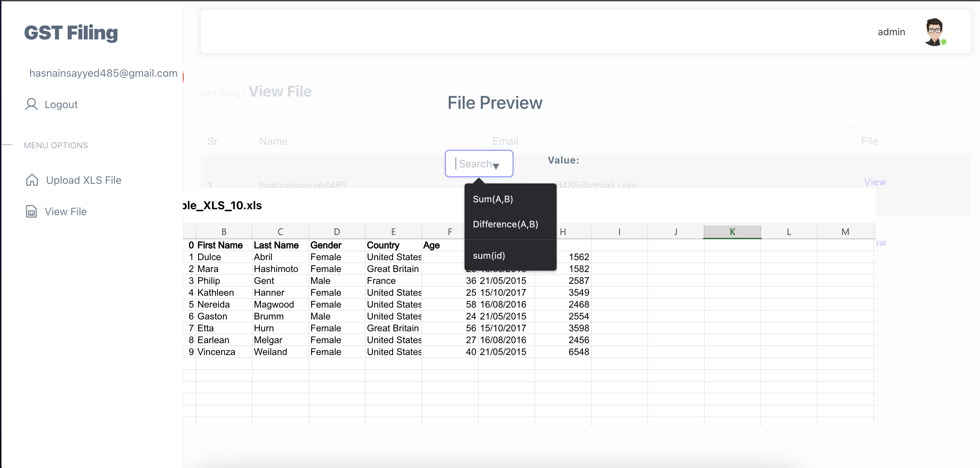The width and height of the screenshot is (980, 468).
Task: Open Upload XLS File menu option
Action: point(83,180)
